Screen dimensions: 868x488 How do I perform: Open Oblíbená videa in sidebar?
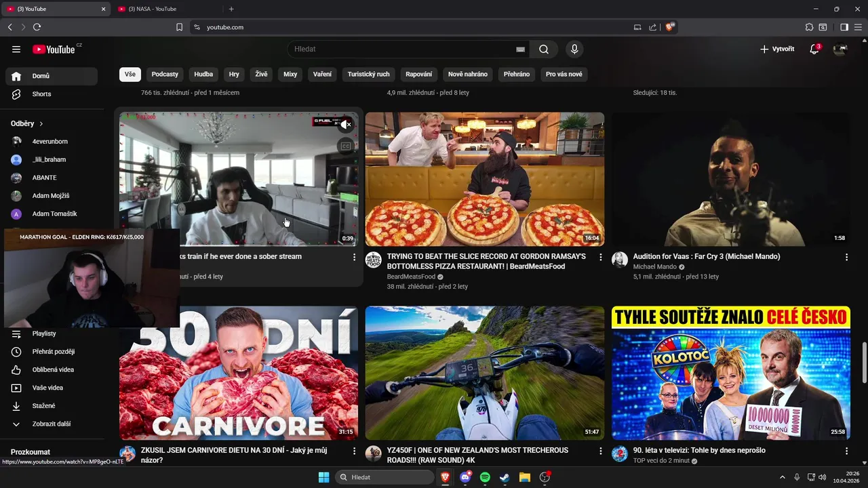pyautogui.click(x=52, y=370)
